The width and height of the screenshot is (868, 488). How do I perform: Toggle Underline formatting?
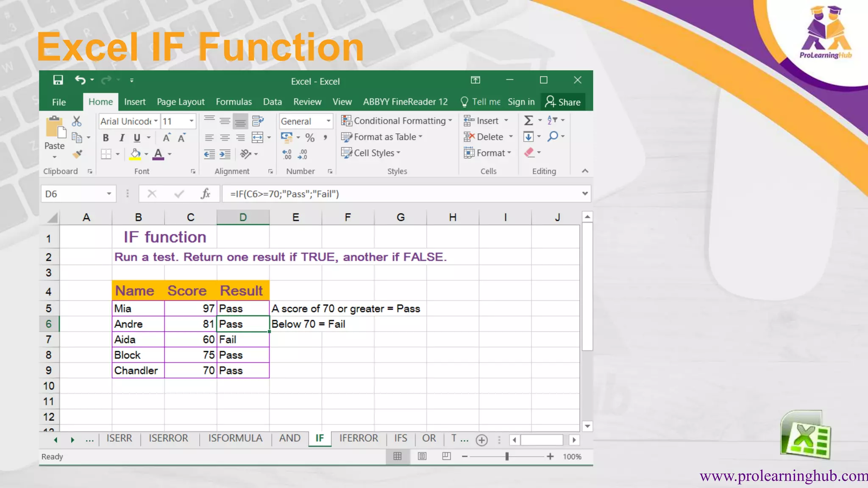point(137,138)
